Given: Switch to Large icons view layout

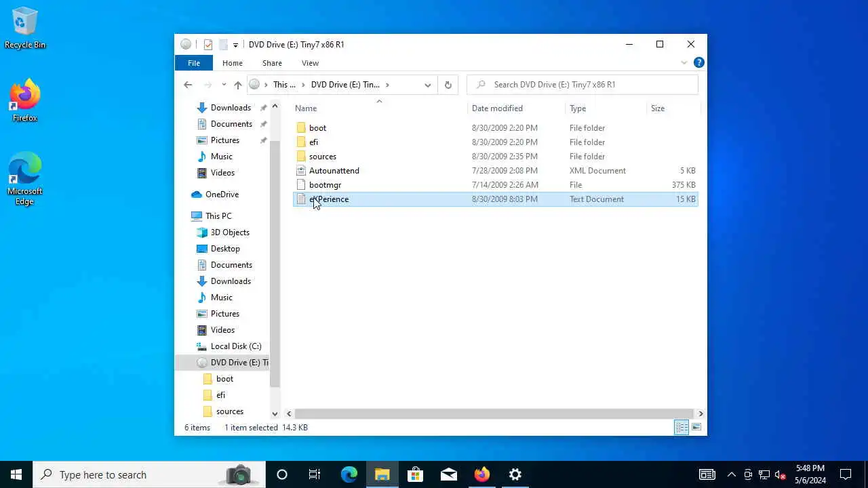Looking at the screenshot, I should 696,427.
